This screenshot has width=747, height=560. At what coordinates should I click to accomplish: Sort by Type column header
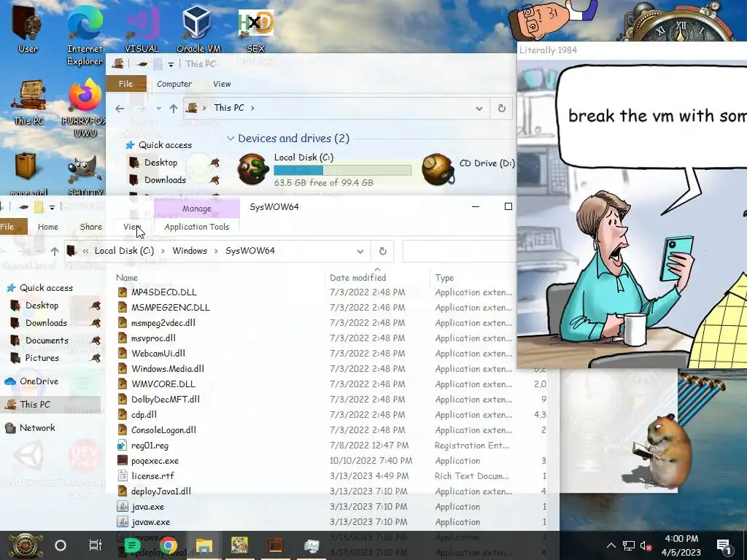click(x=444, y=278)
